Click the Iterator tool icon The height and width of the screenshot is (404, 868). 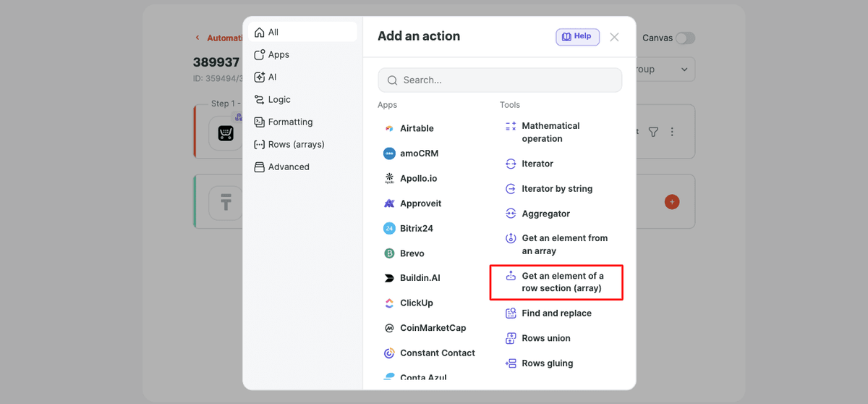pos(511,164)
